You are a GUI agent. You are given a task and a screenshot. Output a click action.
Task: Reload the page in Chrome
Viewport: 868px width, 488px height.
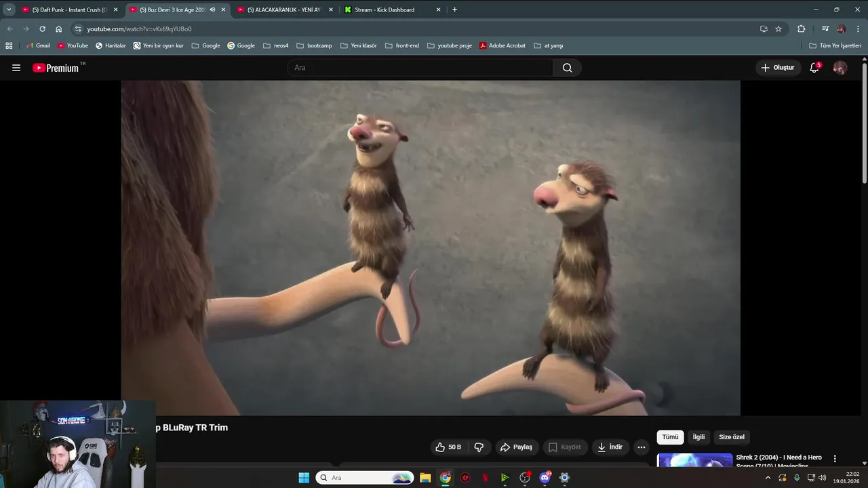click(42, 29)
